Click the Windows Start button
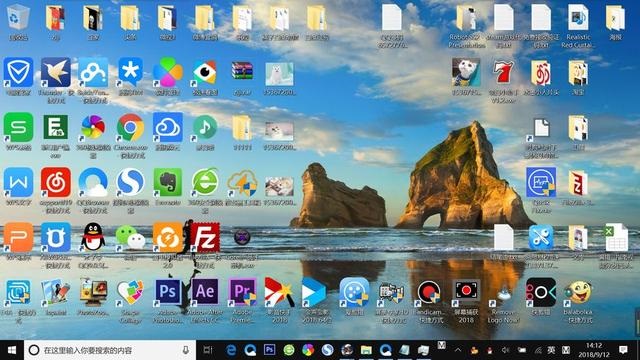Viewport: 640px width, 360px height. pos(12,350)
